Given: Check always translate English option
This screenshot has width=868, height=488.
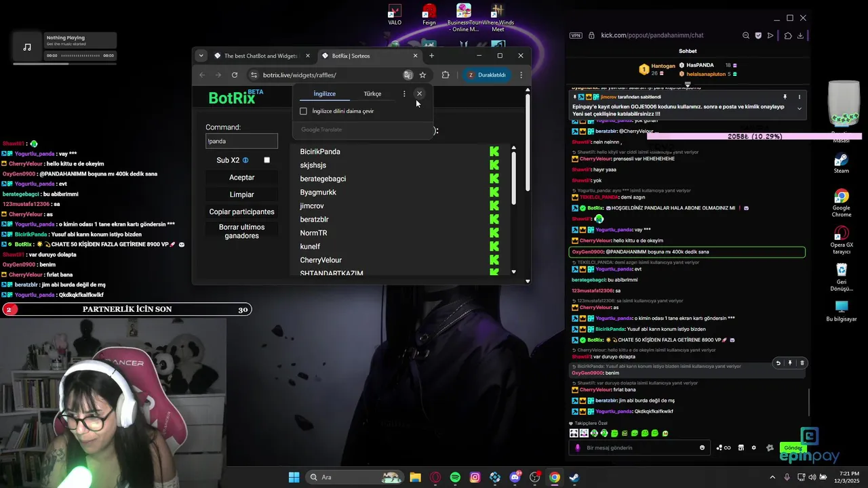Looking at the screenshot, I should 303,111.
